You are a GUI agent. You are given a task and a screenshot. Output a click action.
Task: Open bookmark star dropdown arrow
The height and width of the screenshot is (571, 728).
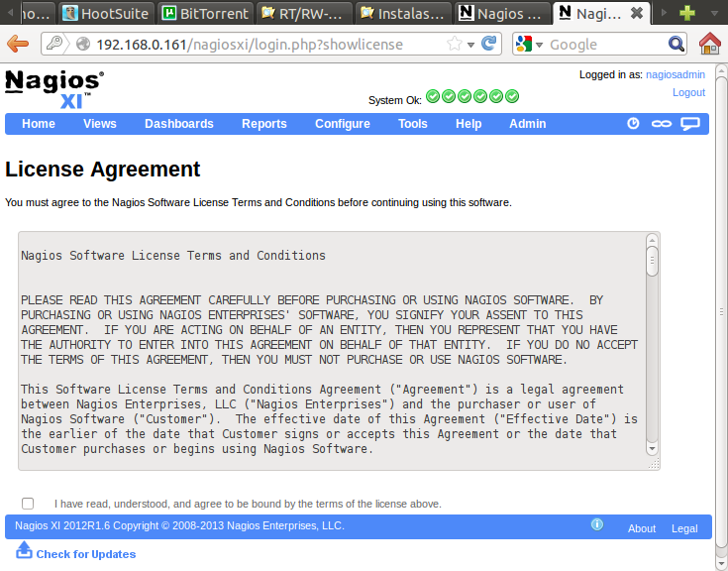click(x=470, y=45)
